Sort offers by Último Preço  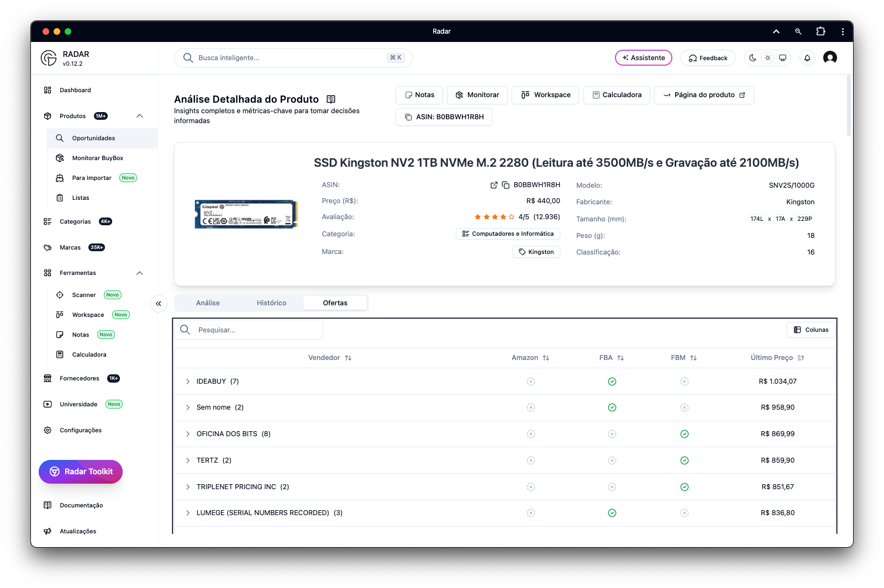point(777,358)
